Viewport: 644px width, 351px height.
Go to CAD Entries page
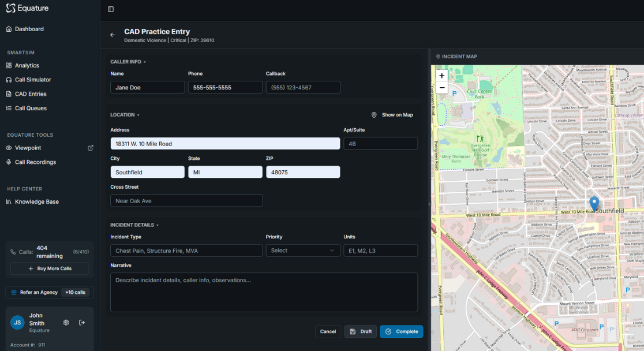coord(31,94)
